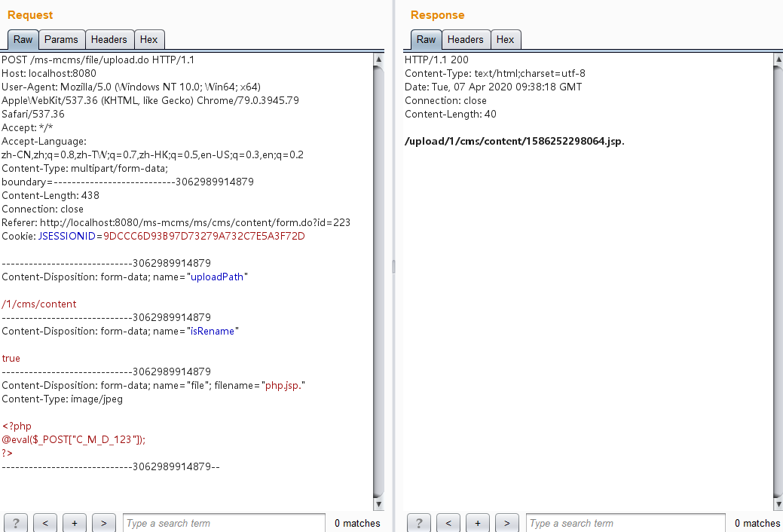Click the Response pane scroll up arrow
The width and height of the screenshot is (783, 532).
(x=778, y=59)
